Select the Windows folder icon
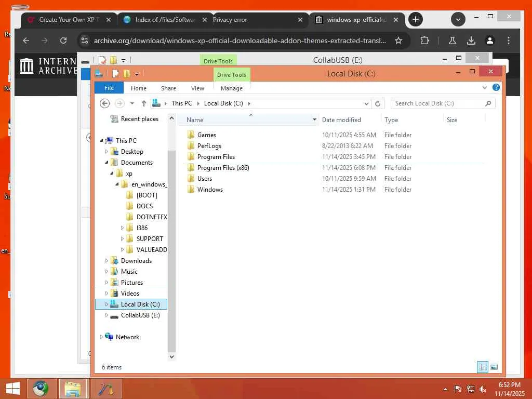The height and width of the screenshot is (399, 532). [x=191, y=189]
